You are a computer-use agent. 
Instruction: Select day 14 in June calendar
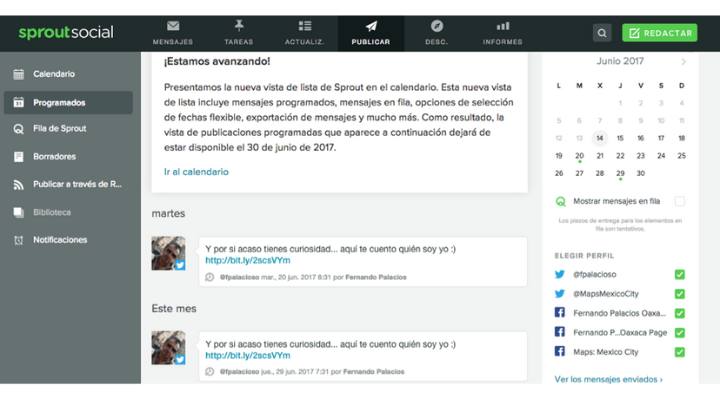[x=600, y=138]
